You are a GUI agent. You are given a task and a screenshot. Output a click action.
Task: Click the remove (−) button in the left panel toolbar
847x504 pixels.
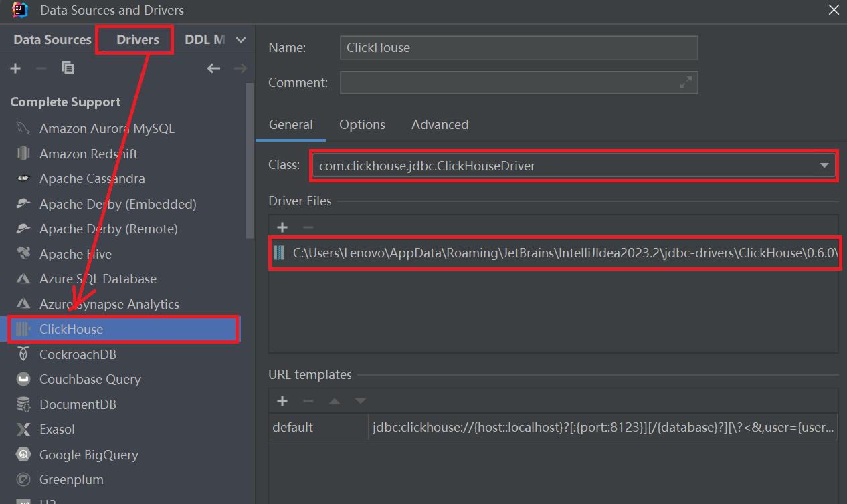41,68
